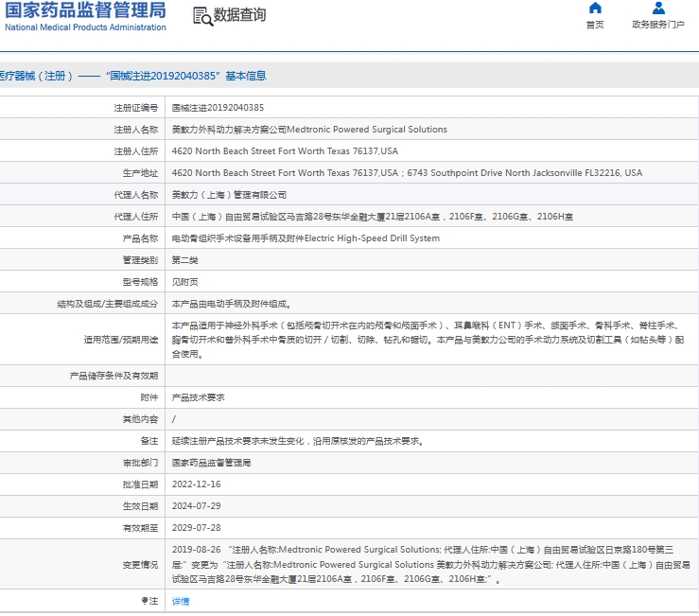
Task: Click the 产品储存条件及有效期 label cell
Action: click(114, 376)
